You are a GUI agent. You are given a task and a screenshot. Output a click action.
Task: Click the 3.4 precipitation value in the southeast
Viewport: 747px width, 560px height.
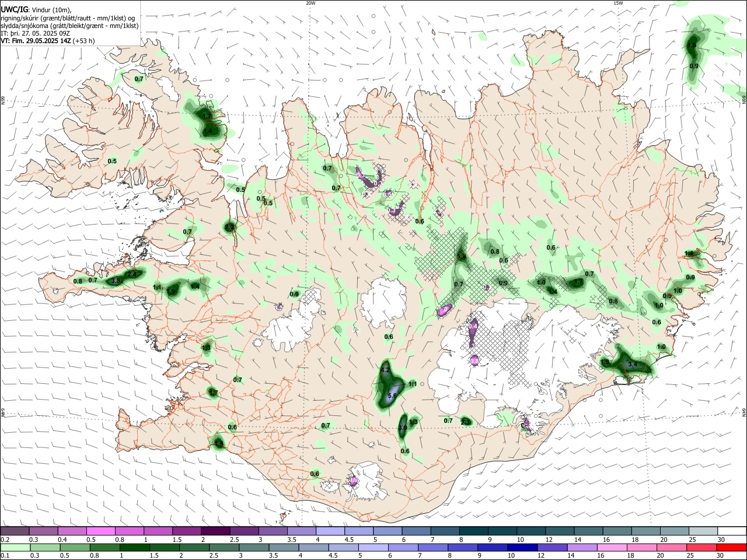point(632,365)
